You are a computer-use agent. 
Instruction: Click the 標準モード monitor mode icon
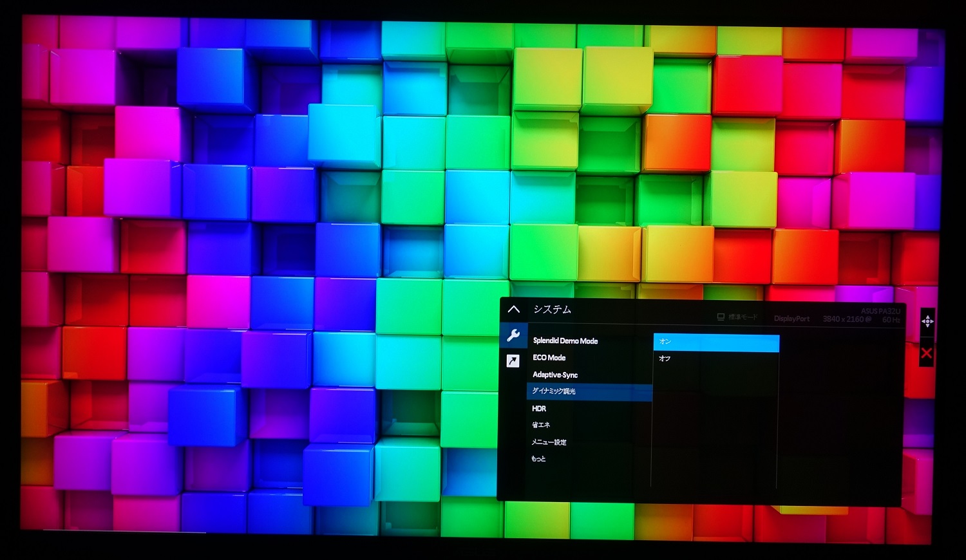721,317
